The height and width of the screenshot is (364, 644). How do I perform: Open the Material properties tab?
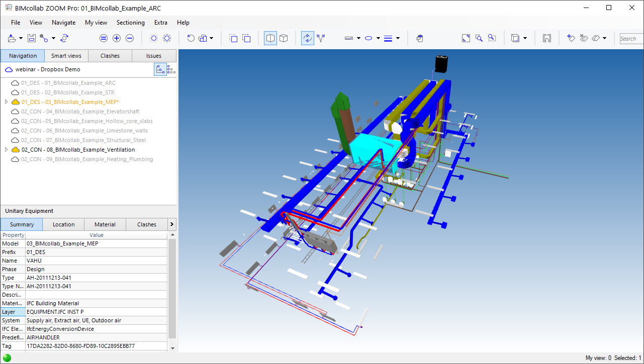[x=105, y=224]
